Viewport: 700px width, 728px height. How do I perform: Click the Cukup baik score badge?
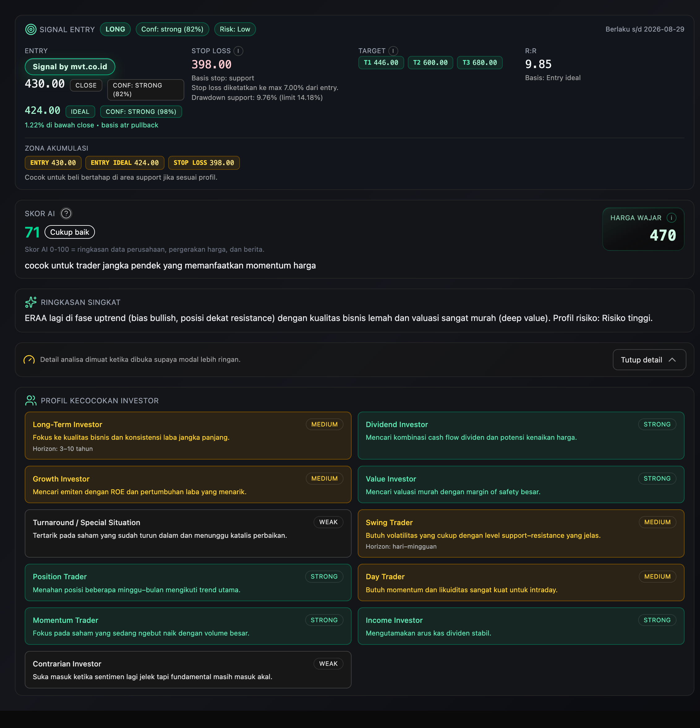click(70, 232)
